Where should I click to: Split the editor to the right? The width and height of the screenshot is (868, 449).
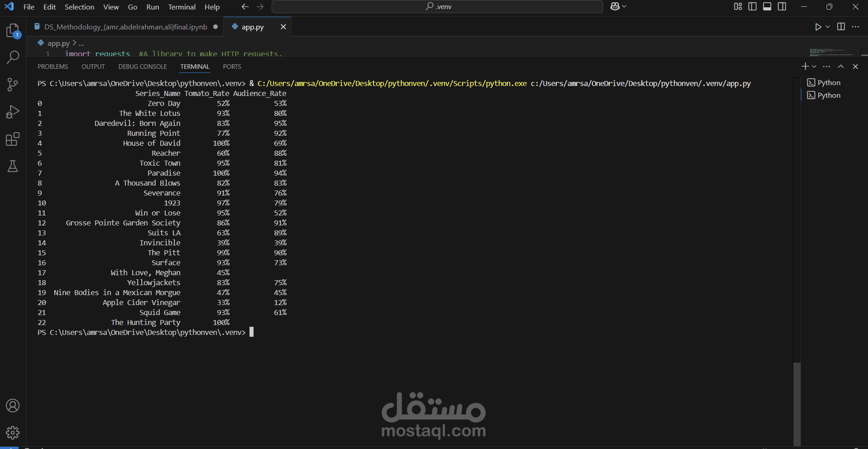coord(841,27)
